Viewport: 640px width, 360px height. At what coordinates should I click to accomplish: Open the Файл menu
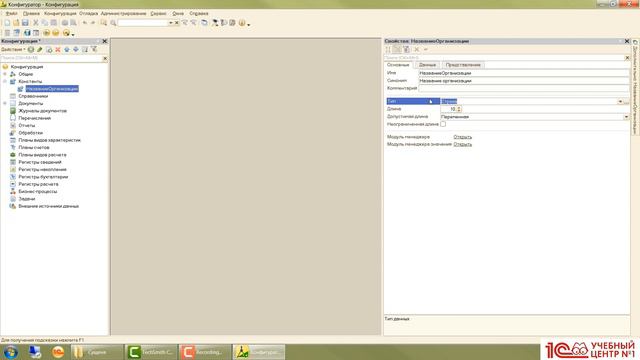point(11,13)
